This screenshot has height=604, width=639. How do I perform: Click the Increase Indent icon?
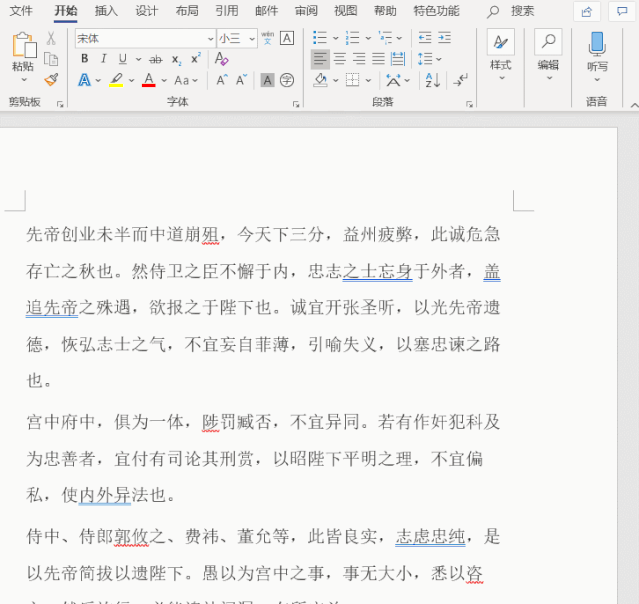[445, 38]
